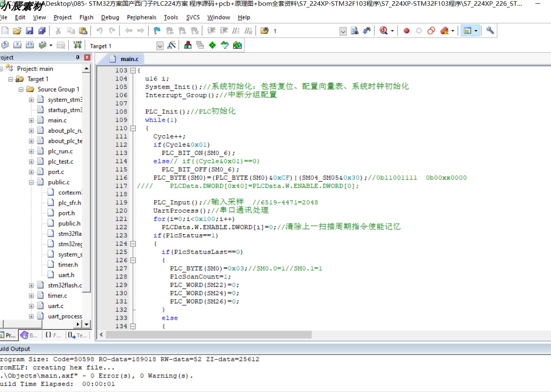Expand the stm32flash.c tree node
Screen dimensions: 551x392
[31, 286]
